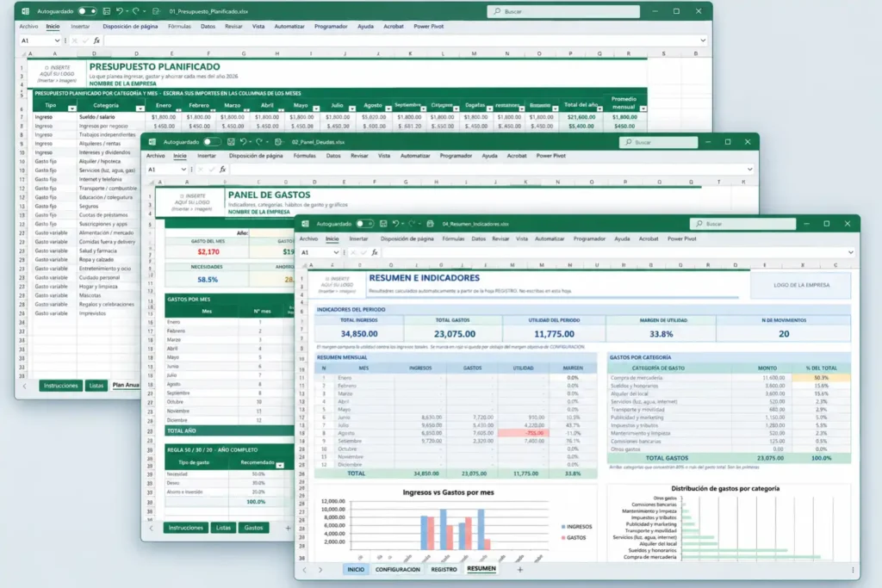Toggle Autoguardado in 02_Panel_Deudas window
882x588 pixels.
click(212, 142)
